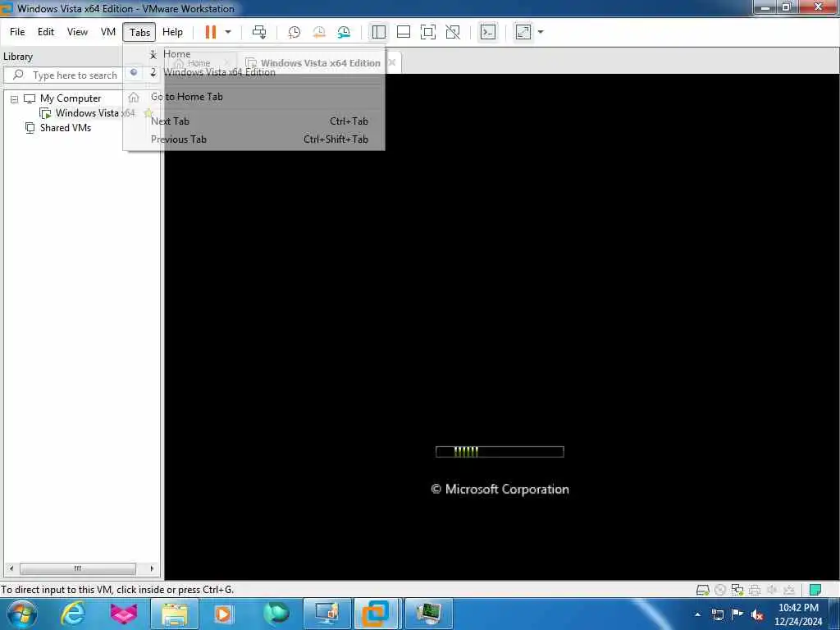This screenshot has height=630, width=840.
Task: Close the Windows Vista x64 Edition tab
Action: [392, 62]
